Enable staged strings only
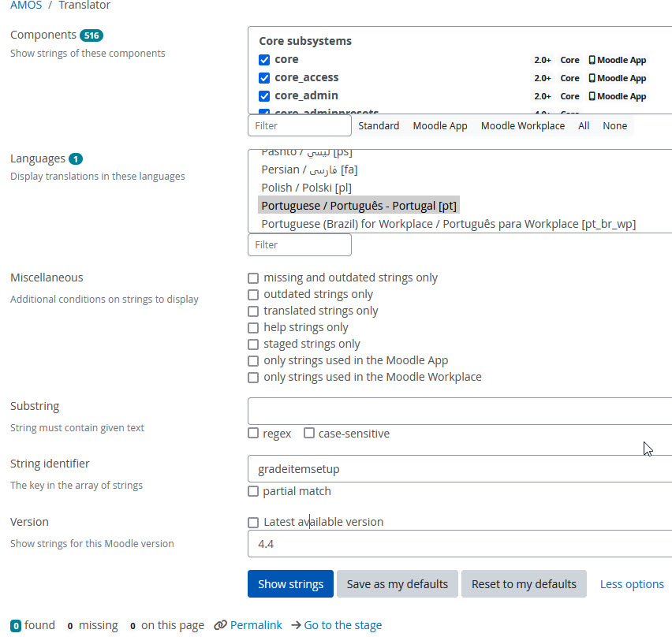This screenshot has width=672, height=637. click(x=253, y=344)
